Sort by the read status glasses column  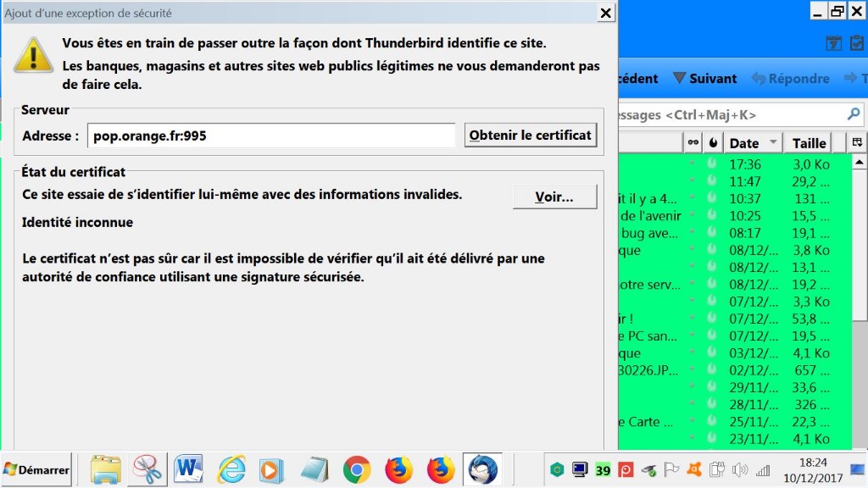click(693, 142)
